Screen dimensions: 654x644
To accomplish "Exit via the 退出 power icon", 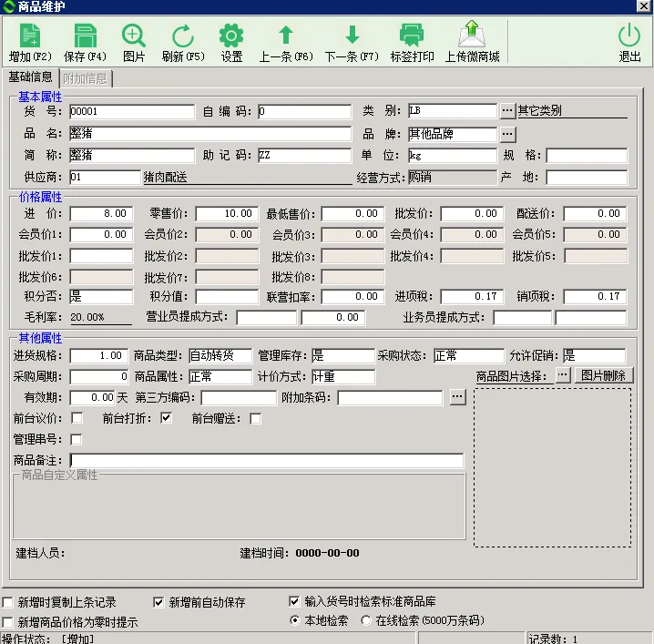I will 629,43.
